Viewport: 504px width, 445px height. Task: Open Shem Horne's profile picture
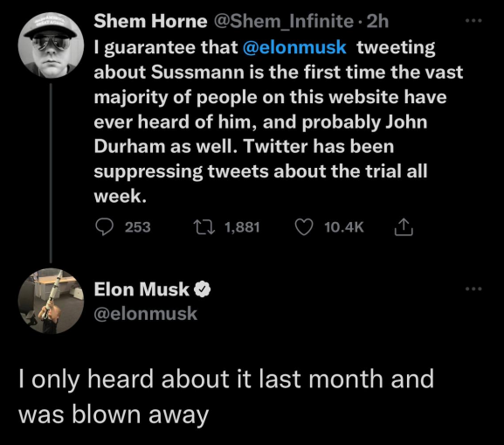click(51, 45)
